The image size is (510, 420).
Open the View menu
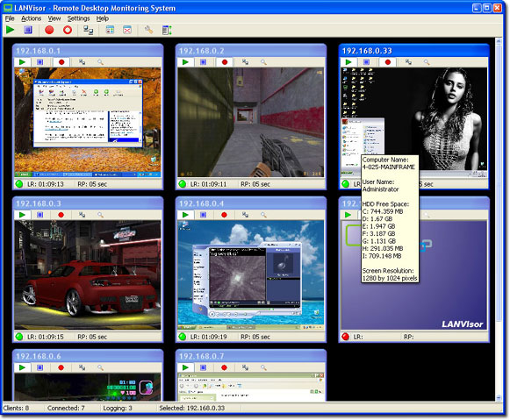(x=54, y=18)
